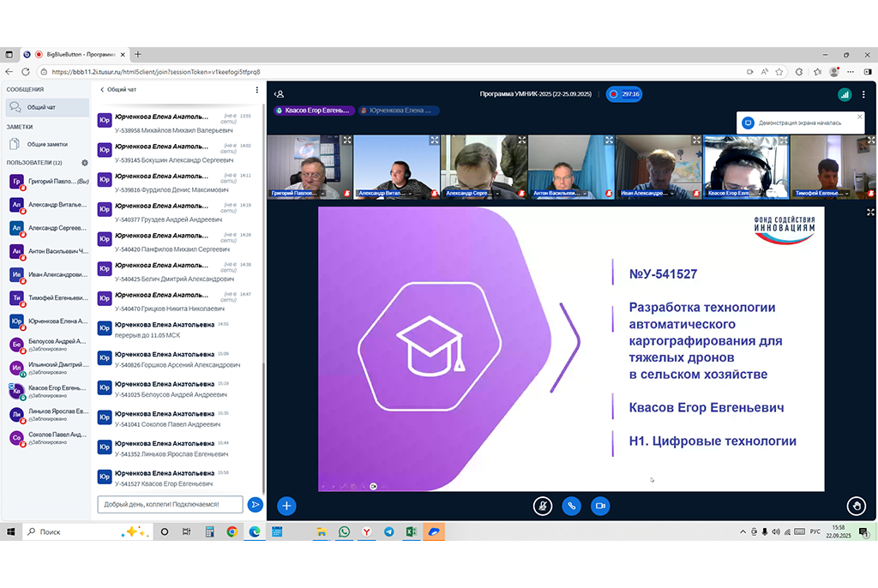Leave audio with the phone button
Viewport: 878px width, 588px height.
[571, 506]
